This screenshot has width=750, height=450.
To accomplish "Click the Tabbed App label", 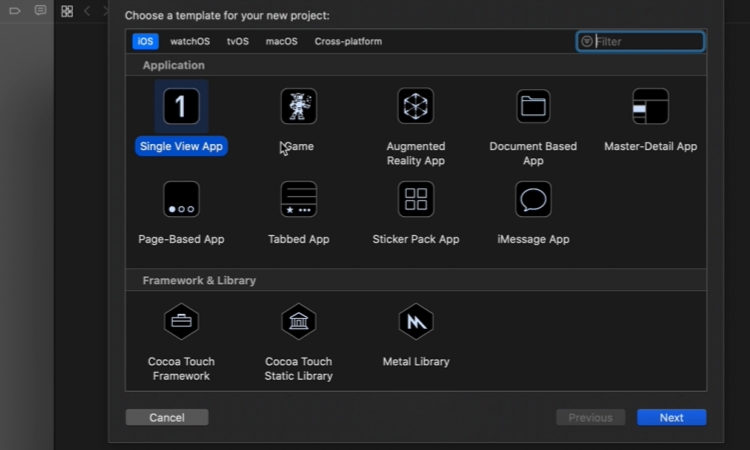I will point(298,239).
